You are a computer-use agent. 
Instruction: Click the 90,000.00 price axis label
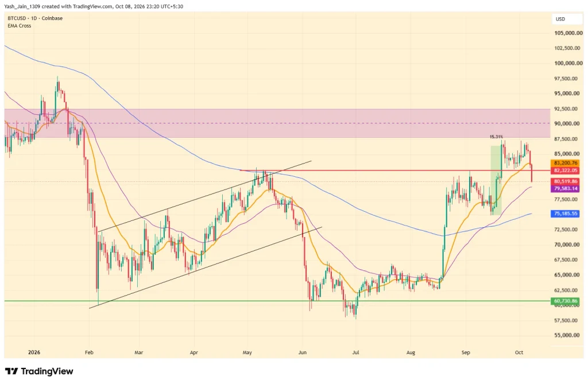tap(568, 124)
